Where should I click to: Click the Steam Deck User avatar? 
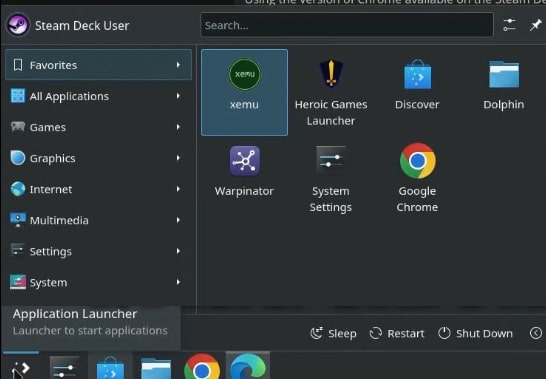pyautogui.click(x=18, y=25)
